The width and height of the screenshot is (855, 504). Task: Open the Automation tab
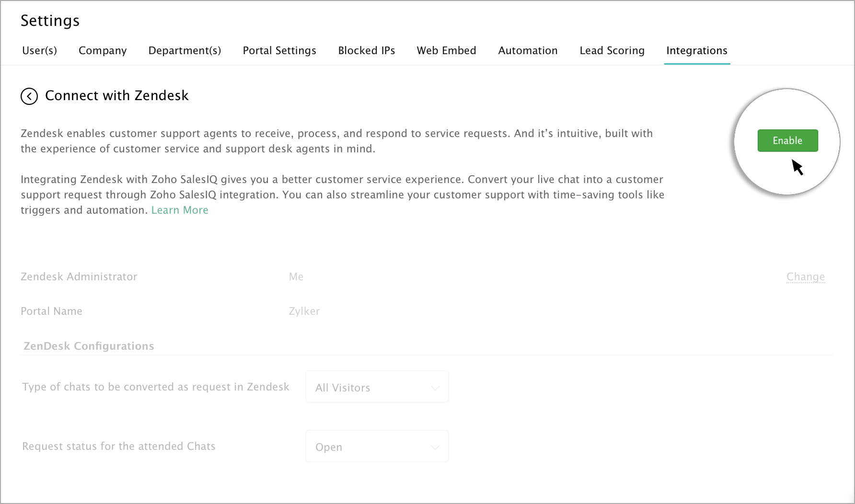click(x=528, y=50)
